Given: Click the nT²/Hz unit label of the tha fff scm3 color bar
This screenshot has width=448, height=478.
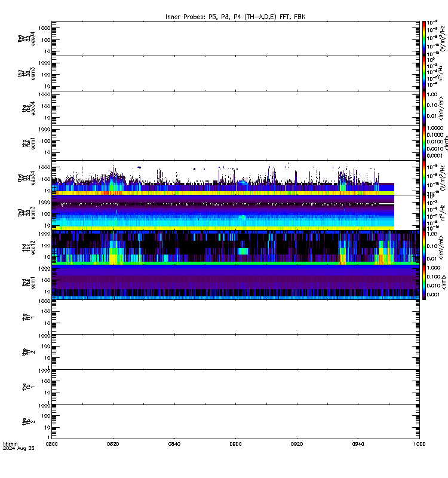Looking at the screenshot, I should tap(441, 73).
